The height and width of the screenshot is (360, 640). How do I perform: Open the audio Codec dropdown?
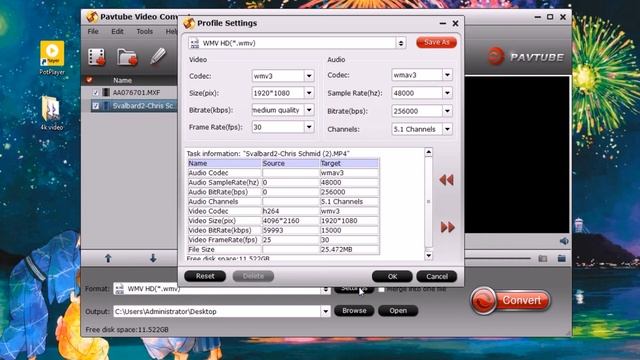(447, 75)
